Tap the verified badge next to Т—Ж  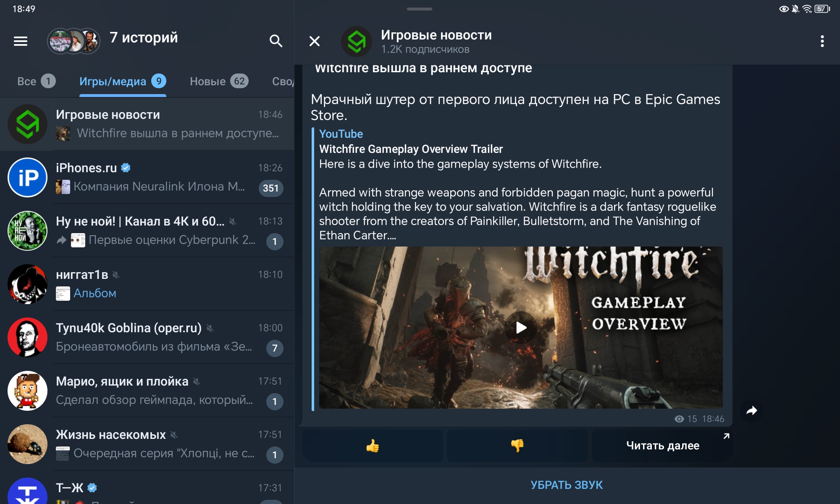point(92,488)
